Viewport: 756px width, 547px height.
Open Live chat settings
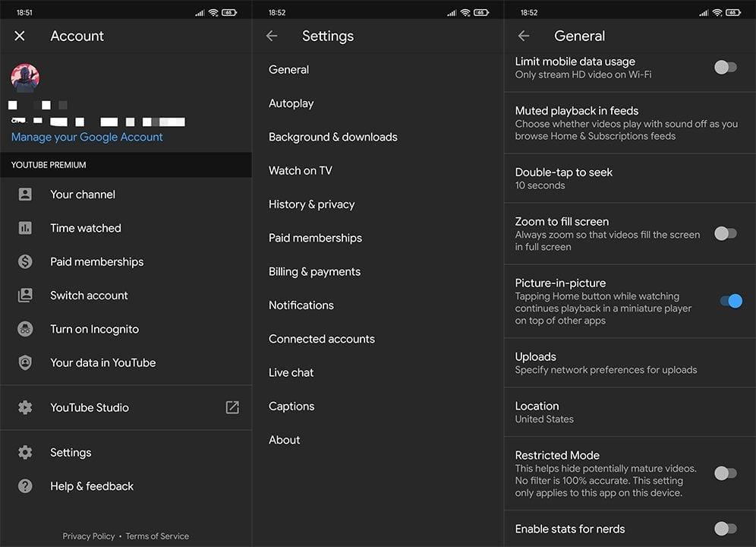(x=378, y=373)
